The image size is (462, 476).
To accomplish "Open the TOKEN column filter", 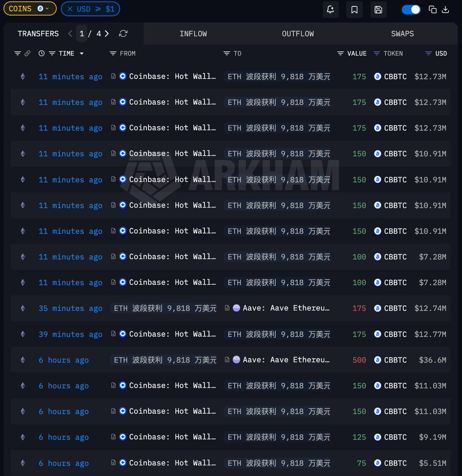I will point(377,54).
